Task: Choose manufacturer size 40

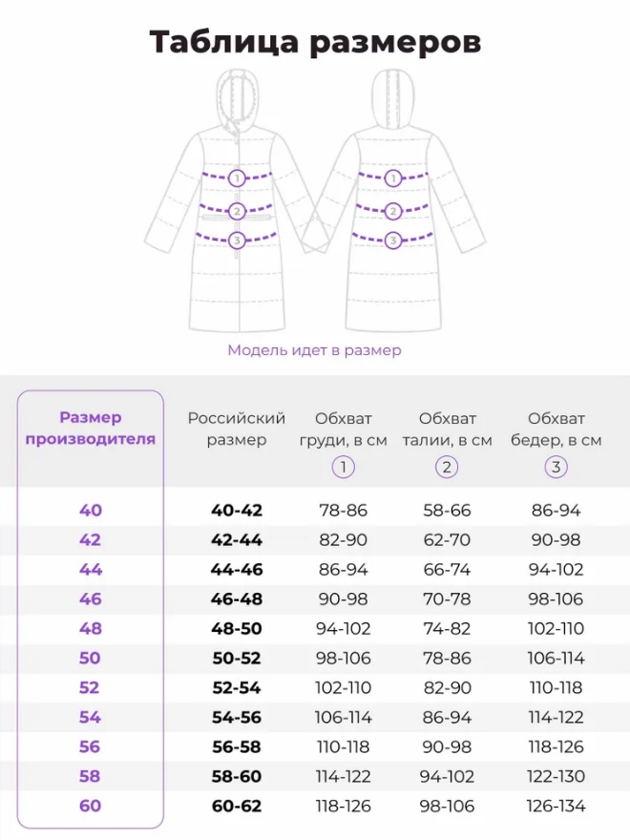Action: pos(91,510)
